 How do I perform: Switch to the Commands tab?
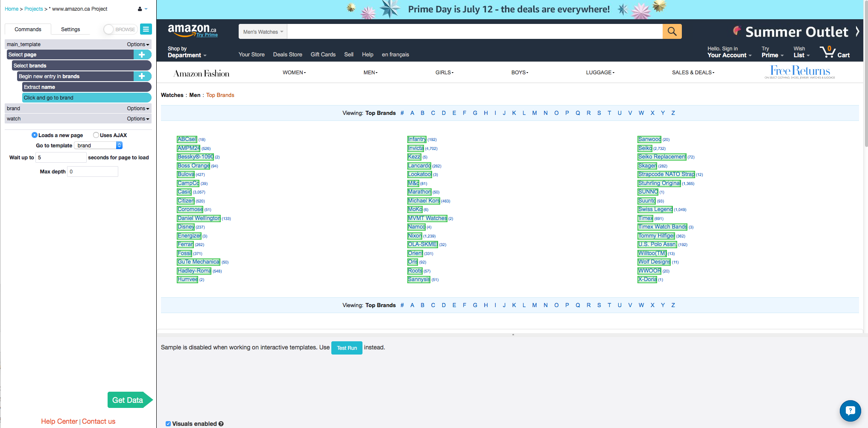click(28, 29)
